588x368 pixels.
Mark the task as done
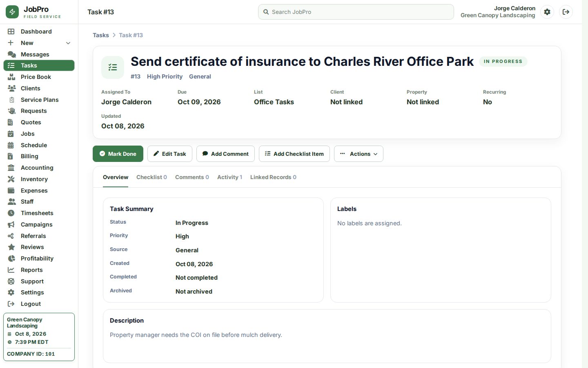click(x=118, y=154)
